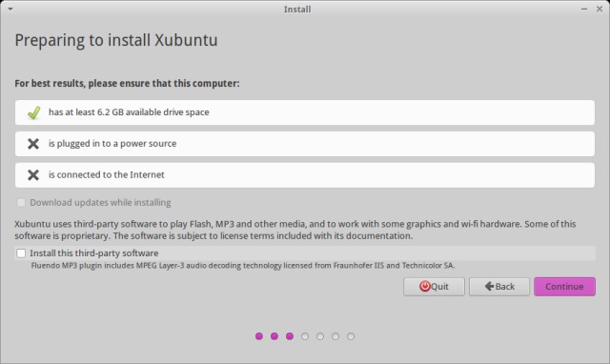This screenshot has width=610, height=364.
Task: Open the window menu arrow in title bar
Action: click(10, 9)
